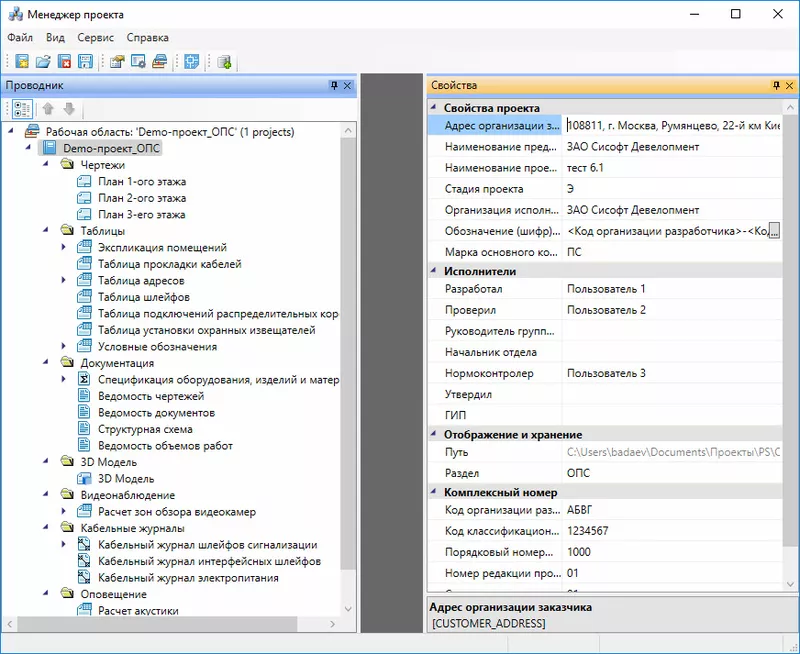Select План 2-ого этажа drawing
This screenshot has width=800, height=654.
[141, 198]
